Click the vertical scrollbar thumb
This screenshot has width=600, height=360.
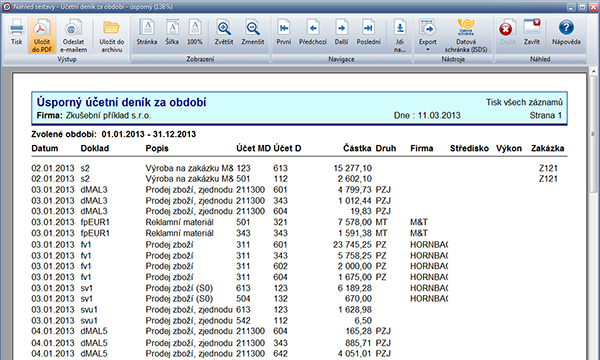pos(594,134)
